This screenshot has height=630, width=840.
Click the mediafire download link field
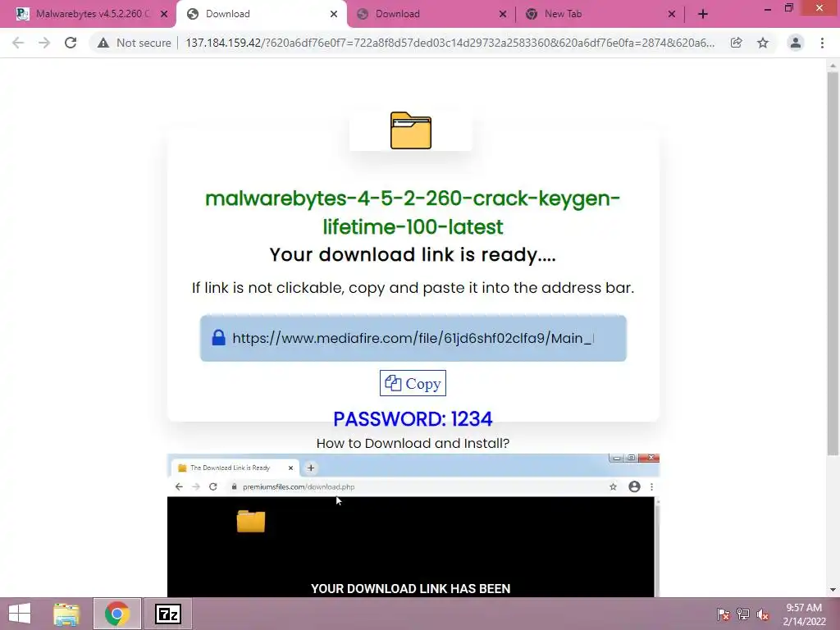[413, 338]
